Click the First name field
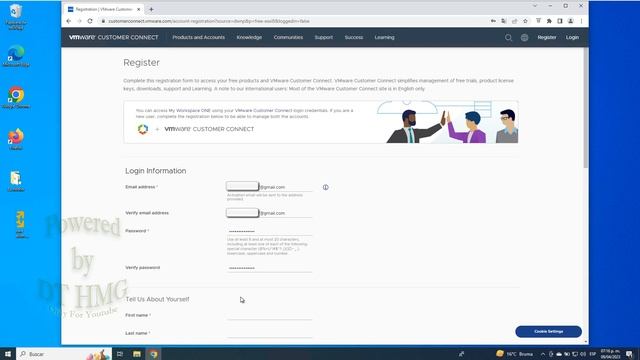The width and height of the screenshot is (640, 360). click(x=269, y=315)
